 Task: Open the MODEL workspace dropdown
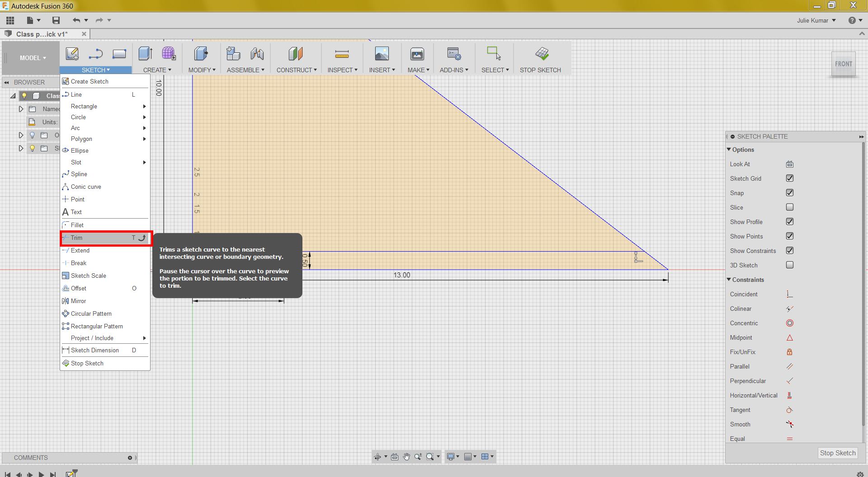click(x=33, y=58)
